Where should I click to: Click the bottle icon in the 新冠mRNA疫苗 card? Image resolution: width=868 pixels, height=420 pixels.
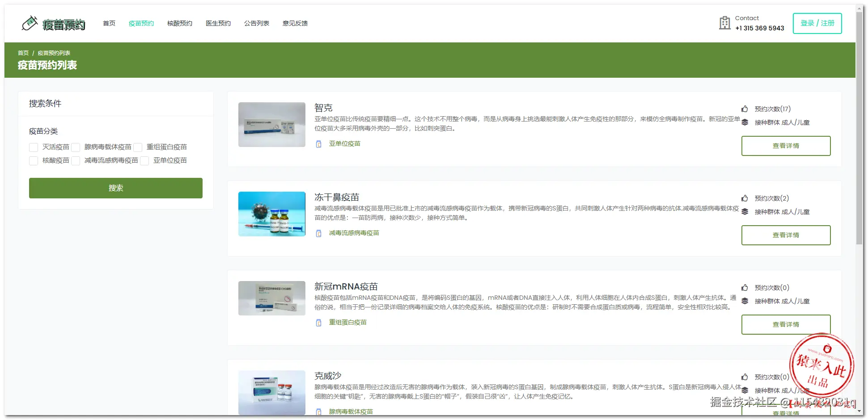click(x=318, y=323)
